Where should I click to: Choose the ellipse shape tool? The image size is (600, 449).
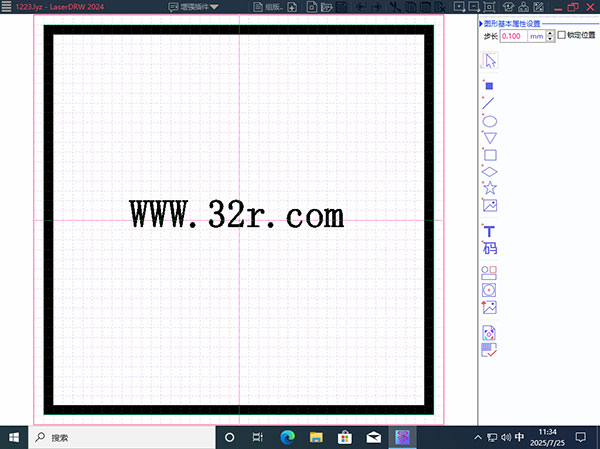(x=490, y=121)
